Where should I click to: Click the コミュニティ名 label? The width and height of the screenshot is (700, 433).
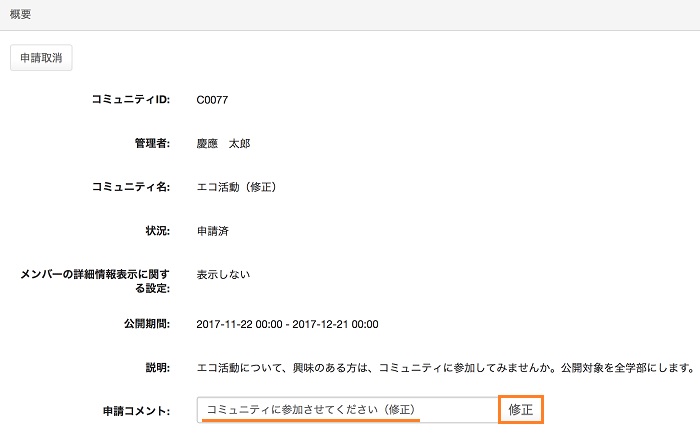click(x=131, y=186)
